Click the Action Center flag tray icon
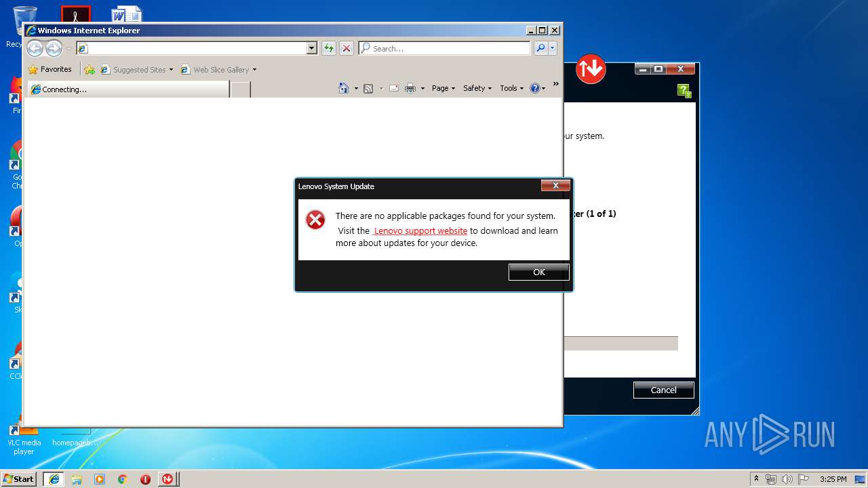This screenshot has height=488, width=868. [x=804, y=479]
